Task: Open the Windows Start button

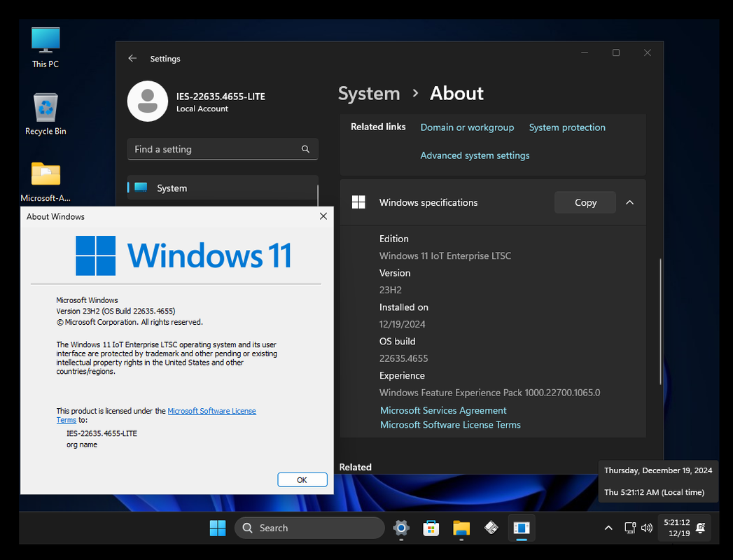Action: (x=217, y=528)
